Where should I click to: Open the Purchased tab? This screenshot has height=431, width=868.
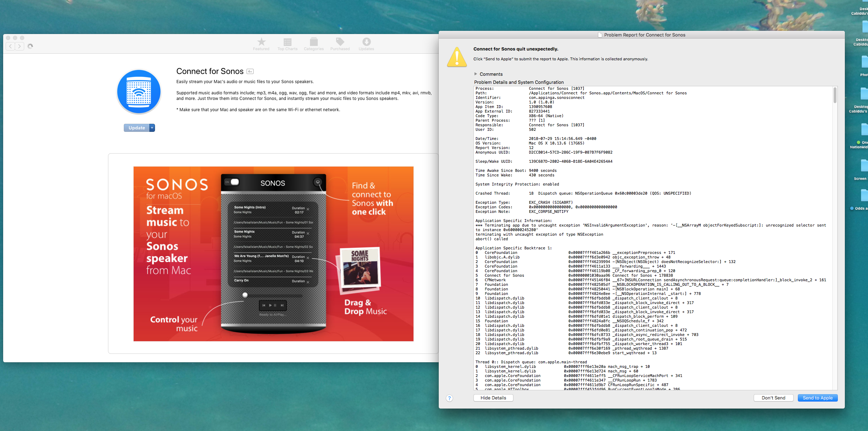(340, 44)
